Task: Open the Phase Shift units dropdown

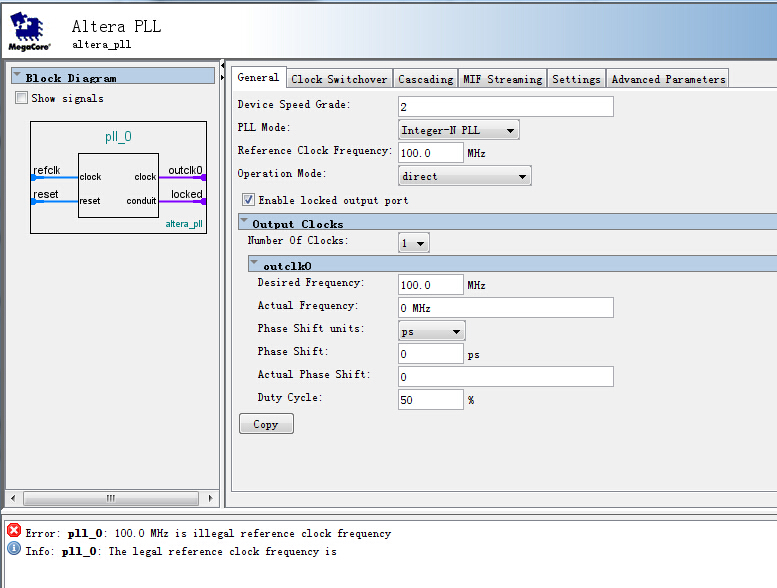Action: pyautogui.click(x=431, y=331)
